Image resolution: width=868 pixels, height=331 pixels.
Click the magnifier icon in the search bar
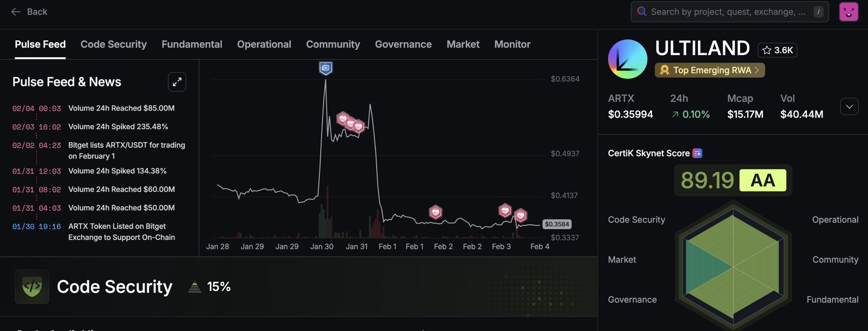(642, 11)
